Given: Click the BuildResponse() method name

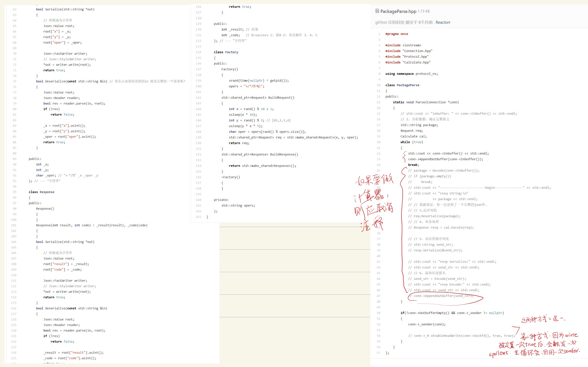Looking at the screenshot, I should [284, 155].
